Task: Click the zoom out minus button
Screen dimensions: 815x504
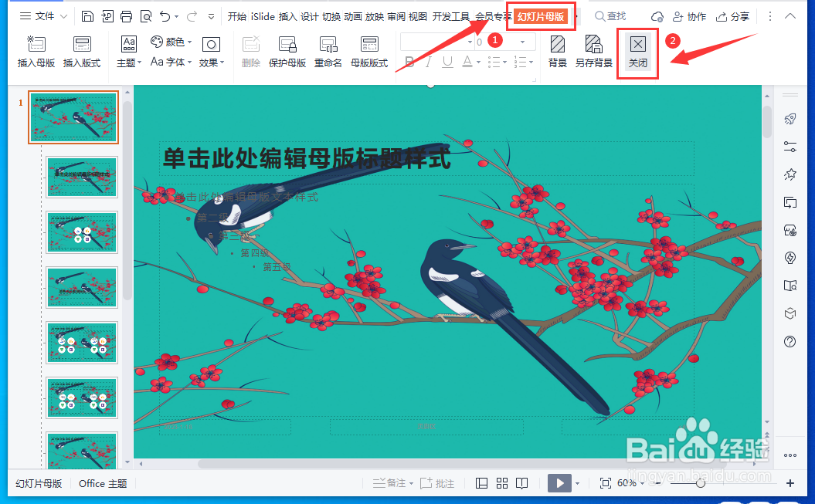Action: tap(658, 483)
